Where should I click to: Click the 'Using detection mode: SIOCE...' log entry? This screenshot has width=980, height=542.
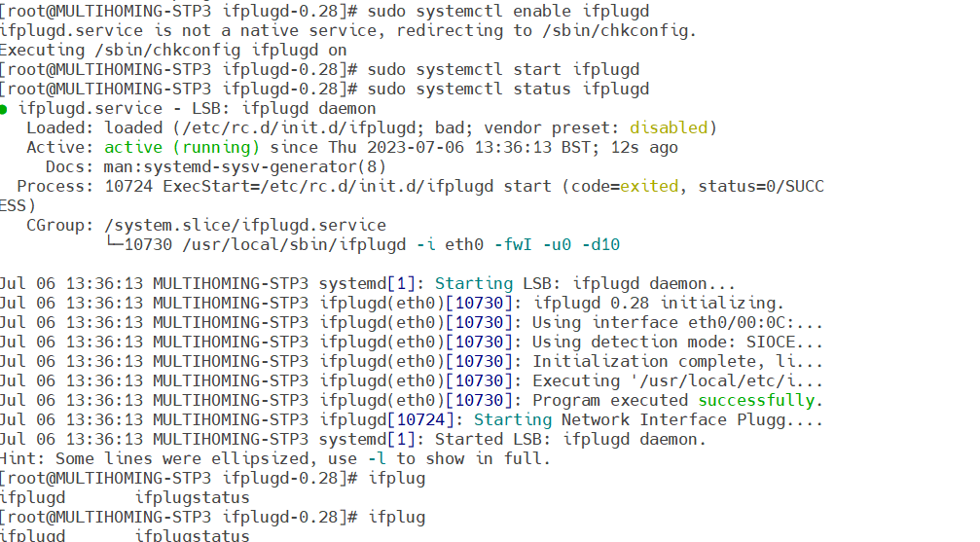click(677, 343)
